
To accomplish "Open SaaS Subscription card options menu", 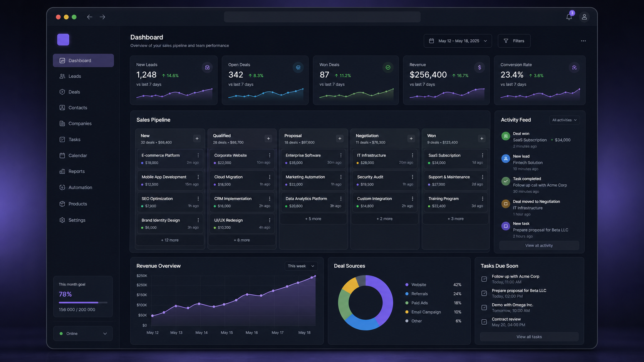I will point(483,155).
